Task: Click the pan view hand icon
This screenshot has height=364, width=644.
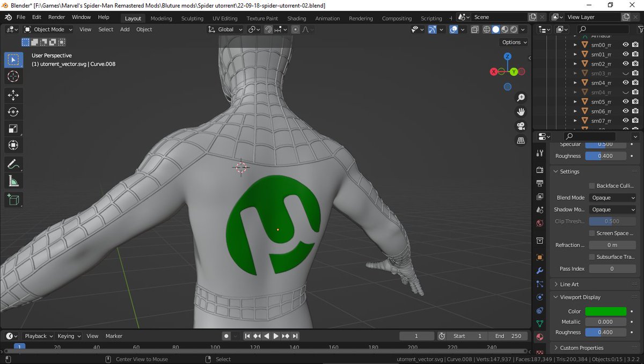Action: (521, 112)
